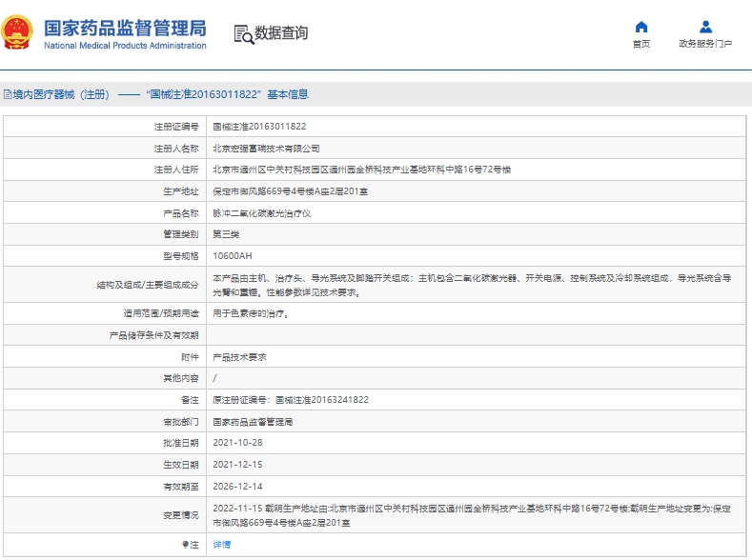The height and width of the screenshot is (560, 752).
Task: Open the 政务服务门户 text label
Action: [x=705, y=44]
